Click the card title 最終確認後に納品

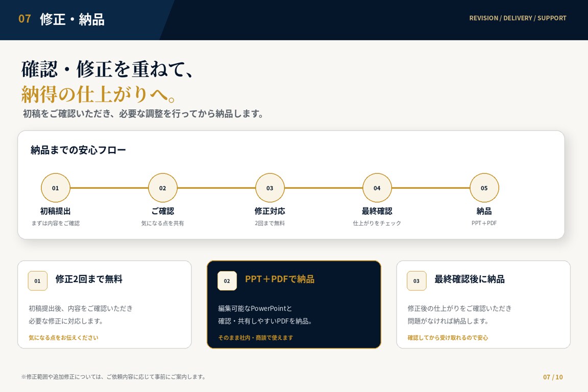470,279
